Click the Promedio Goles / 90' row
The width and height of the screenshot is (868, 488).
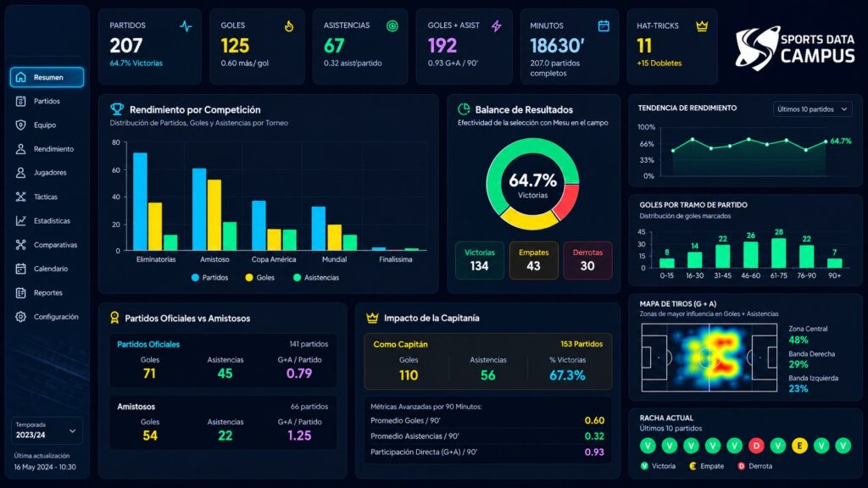coord(487,420)
